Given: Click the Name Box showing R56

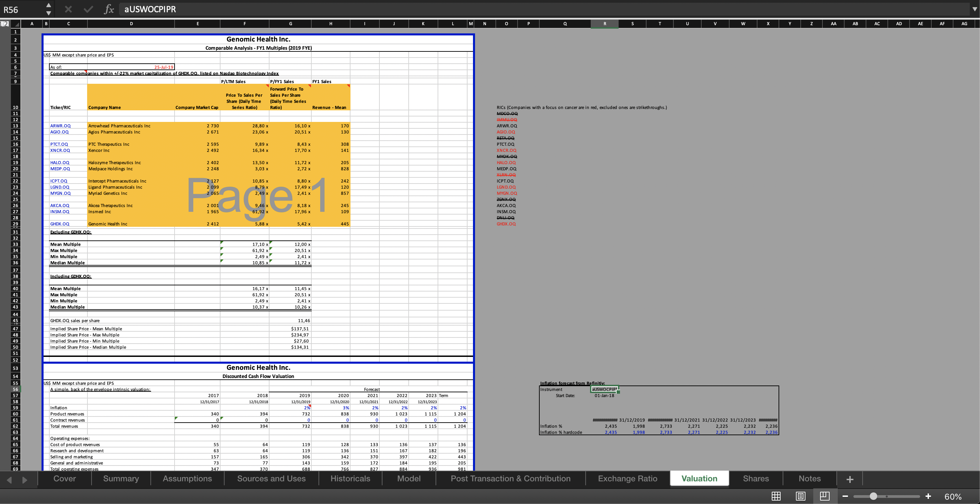Looking at the screenshot, I should tap(22, 9).
